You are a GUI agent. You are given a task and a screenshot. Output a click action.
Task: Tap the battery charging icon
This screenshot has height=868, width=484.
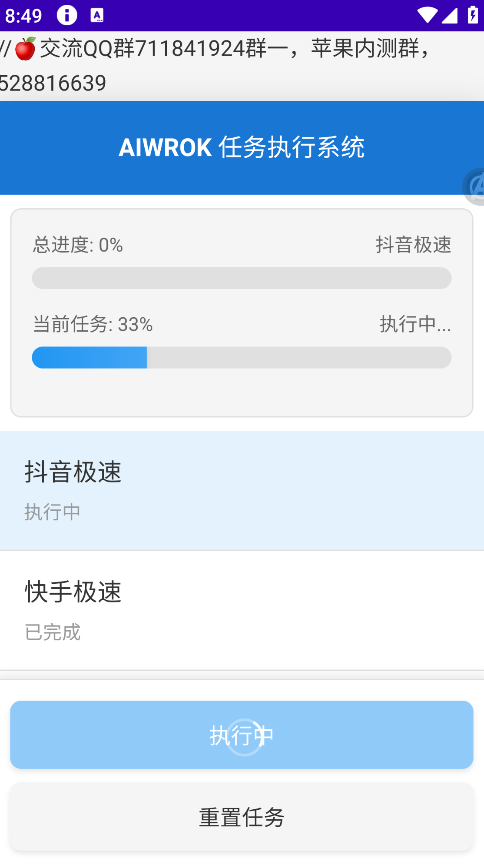point(473,16)
